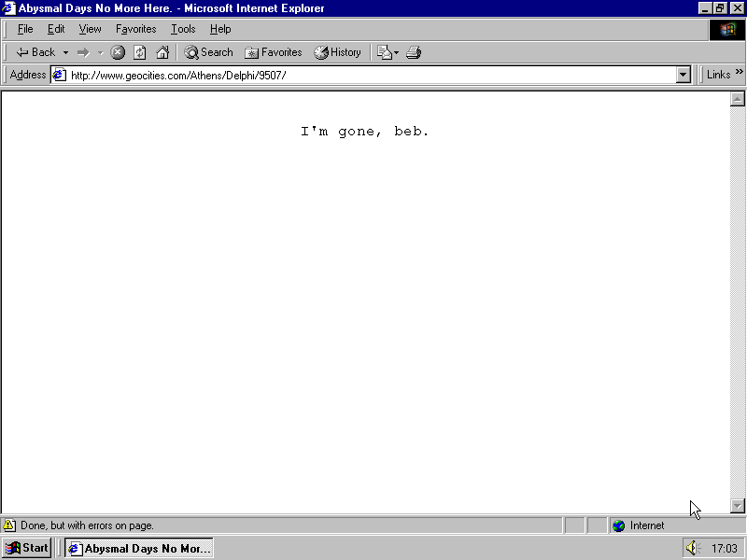Click the Refresh page icon
The width and height of the screenshot is (747, 560).
coord(140,52)
